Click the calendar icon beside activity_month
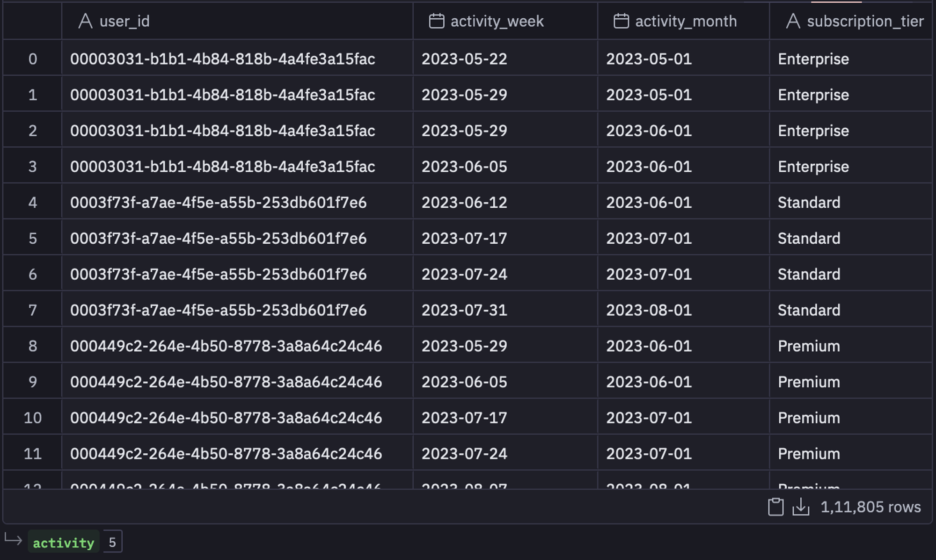The image size is (936, 560). tap(621, 21)
